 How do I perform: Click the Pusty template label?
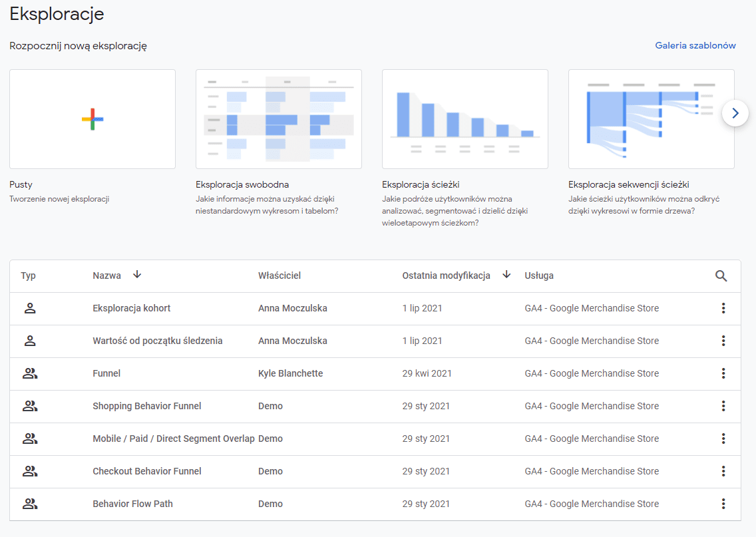tap(21, 184)
